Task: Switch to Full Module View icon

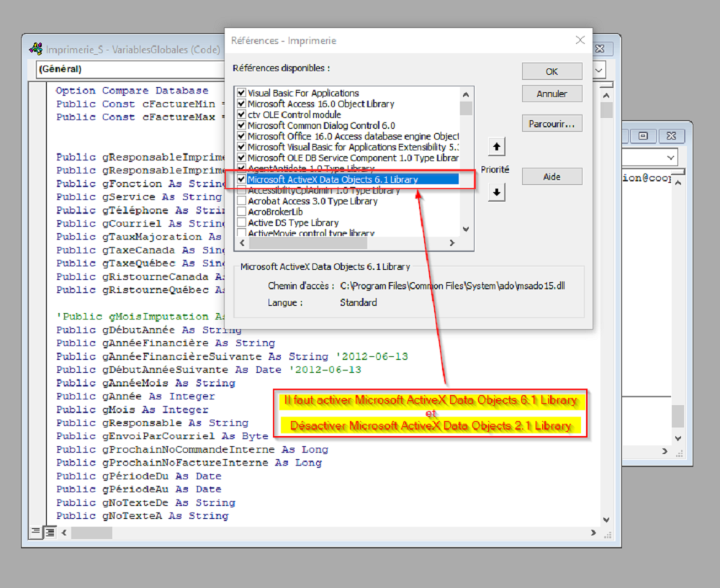Action: [x=50, y=532]
